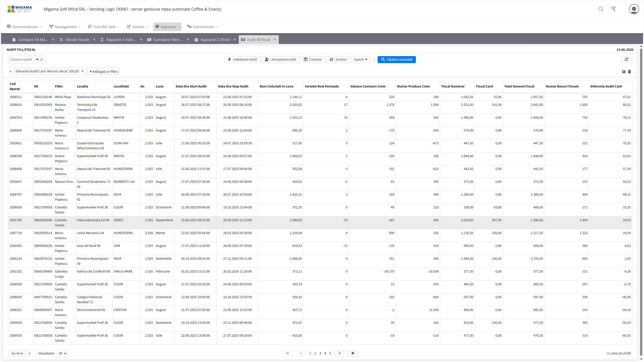Screen dimensions: 644x362
Task: Open Căutare avansată advanced search
Action: tap(397, 59)
